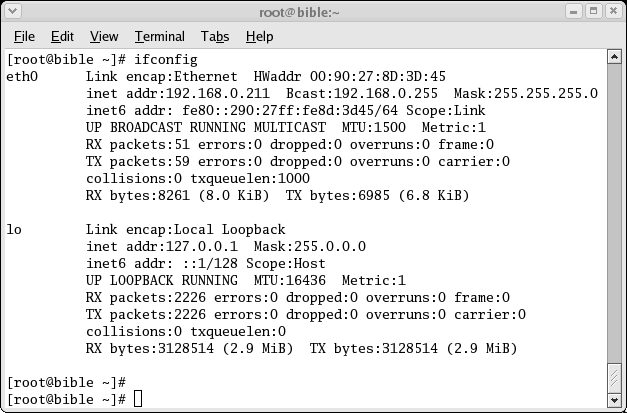The width and height of the screenshot is (627, 413).
Task: Open the window menu dropdown in the title bar
Action: click(x=12, y=11)
